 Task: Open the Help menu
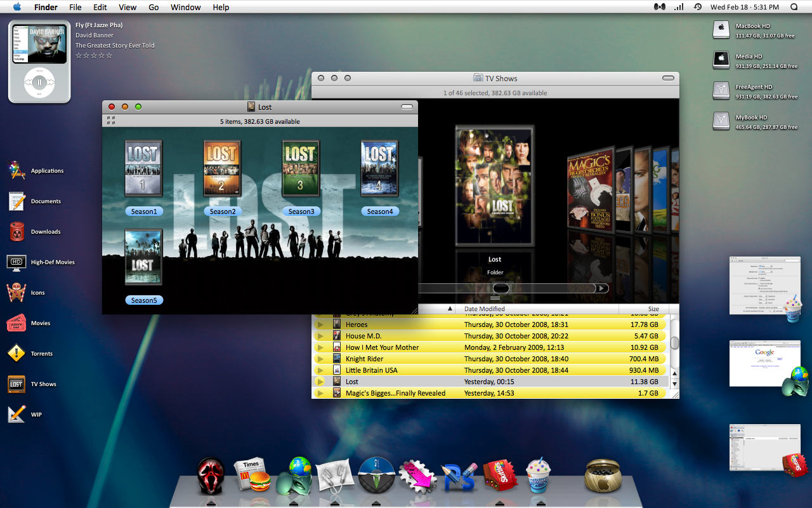click(x=221, y=7)
